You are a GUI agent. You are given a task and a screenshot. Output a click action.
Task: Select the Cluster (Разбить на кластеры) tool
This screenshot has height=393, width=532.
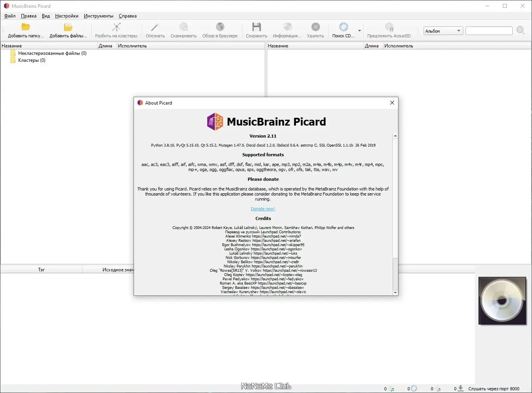tap(116, 27)
